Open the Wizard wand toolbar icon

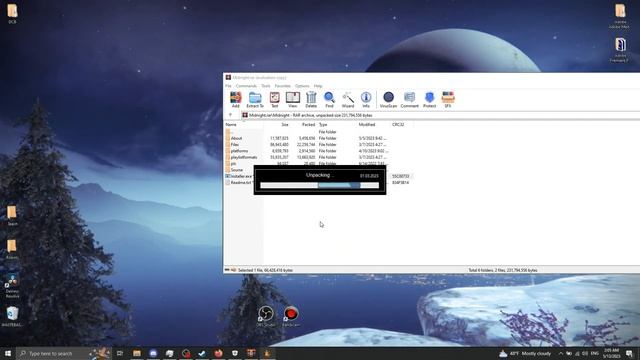click(348, 99)
